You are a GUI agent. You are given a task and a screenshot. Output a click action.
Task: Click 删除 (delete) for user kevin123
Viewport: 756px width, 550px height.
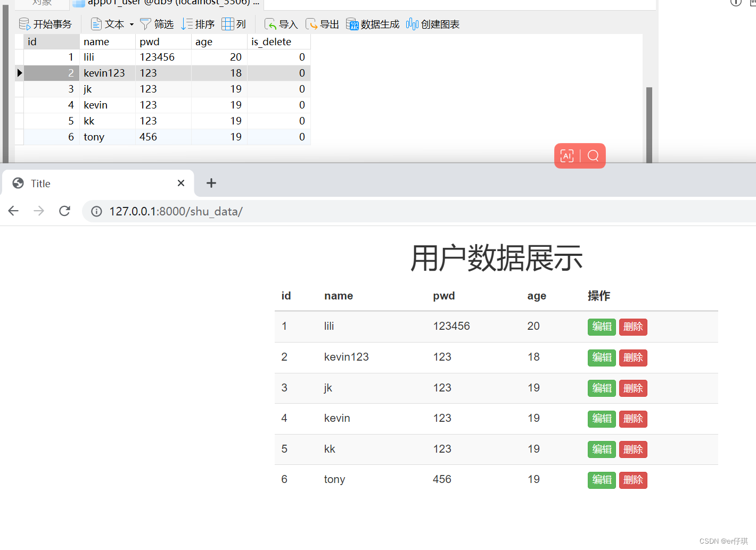633,357
